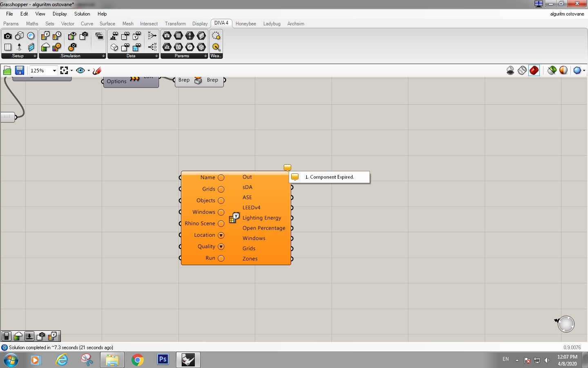
Task: Toggle the no-preview mode icon on the canvas toolbar
Action: pos(510,70)
